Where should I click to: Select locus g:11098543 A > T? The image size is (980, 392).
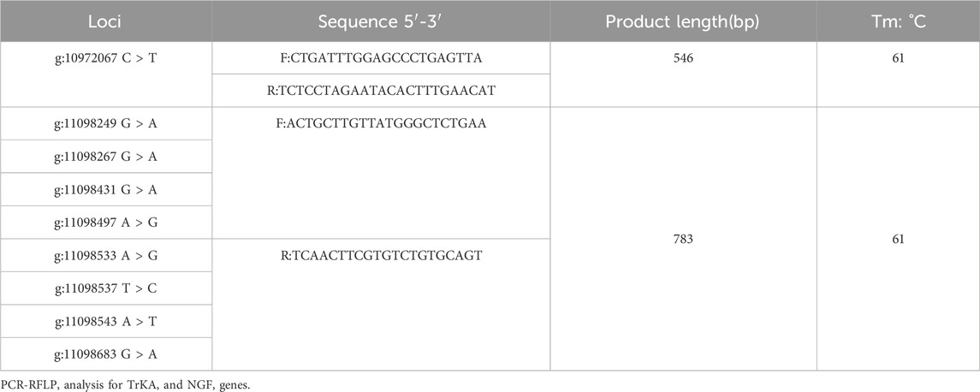pos(105,321)
